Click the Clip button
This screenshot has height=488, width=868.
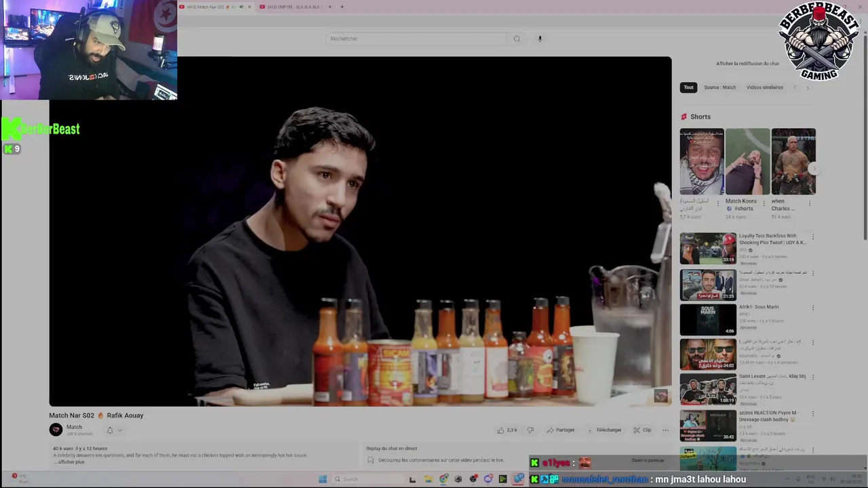click(x=642, y=430)
